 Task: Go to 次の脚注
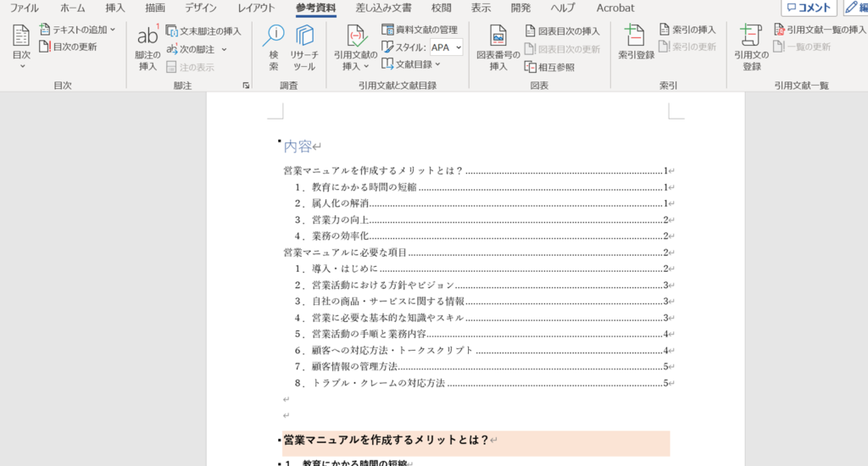coord(191,49)
